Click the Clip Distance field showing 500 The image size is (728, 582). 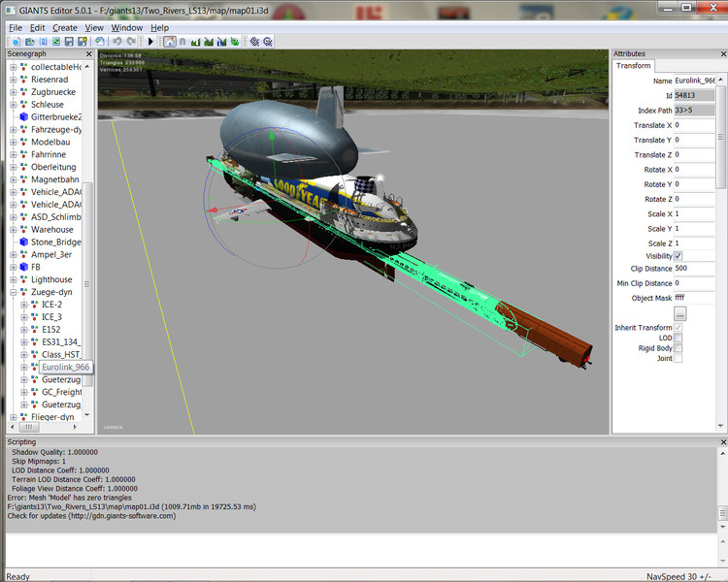coord(694,269)
